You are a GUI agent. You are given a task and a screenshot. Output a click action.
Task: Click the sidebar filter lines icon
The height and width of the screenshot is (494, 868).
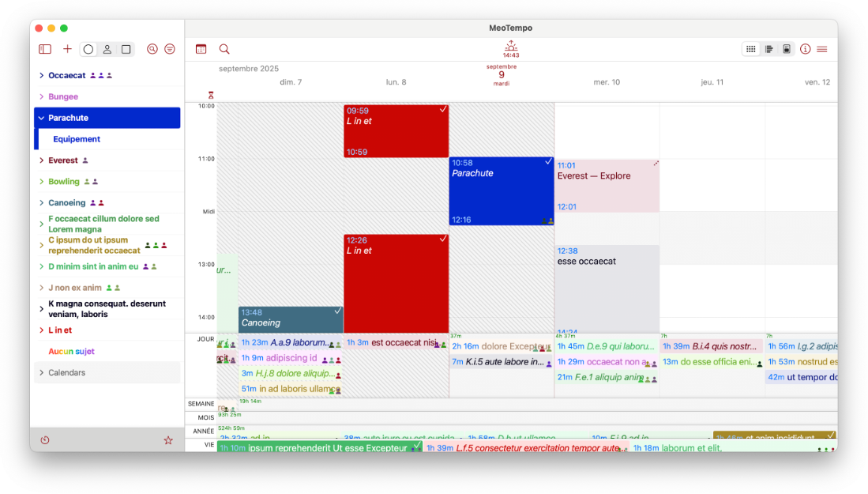(x=170, y=49)
